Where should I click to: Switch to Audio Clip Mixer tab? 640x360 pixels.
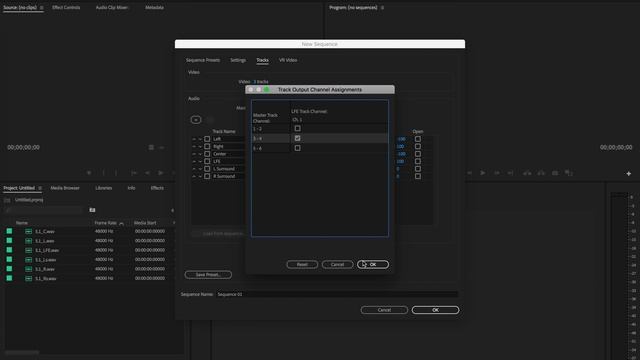click(112, 7)
